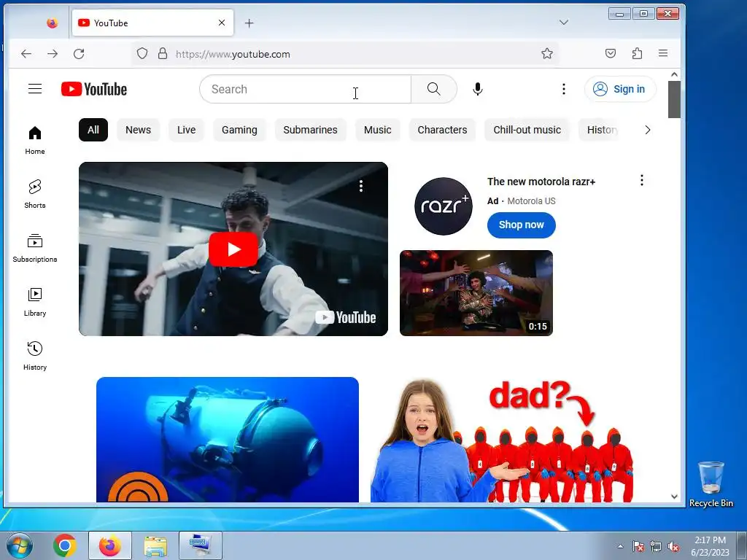Select the Characters category chip
The width and height of the screenshot is (747, 560).
point(442,130)
